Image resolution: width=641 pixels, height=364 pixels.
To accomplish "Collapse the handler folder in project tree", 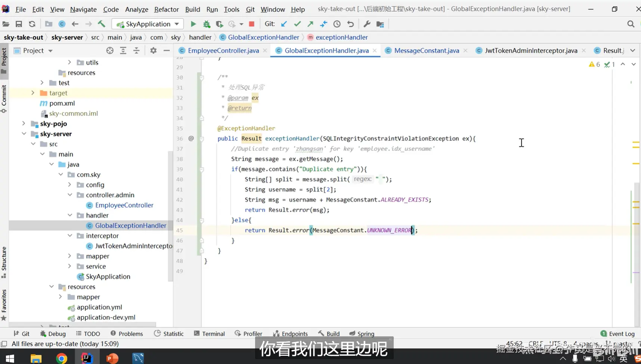I will (70, 215).
